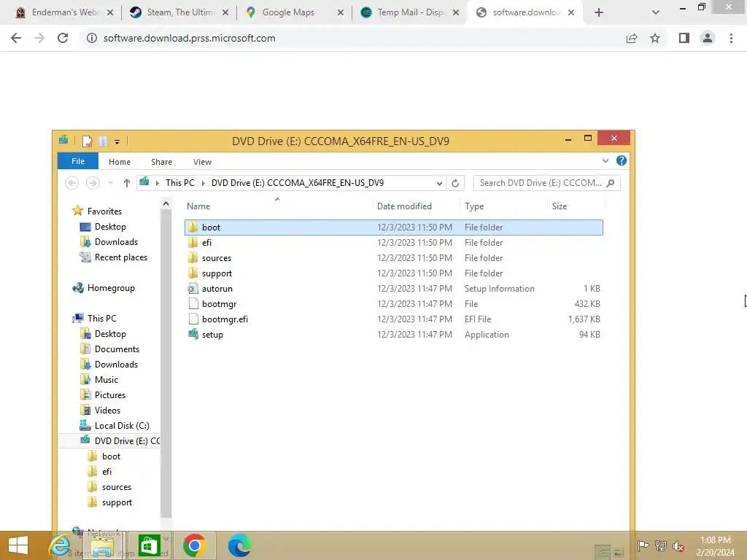Switch to Google Maps tab
This screenshot has width=747, height=560.
[x=288, y=12]
